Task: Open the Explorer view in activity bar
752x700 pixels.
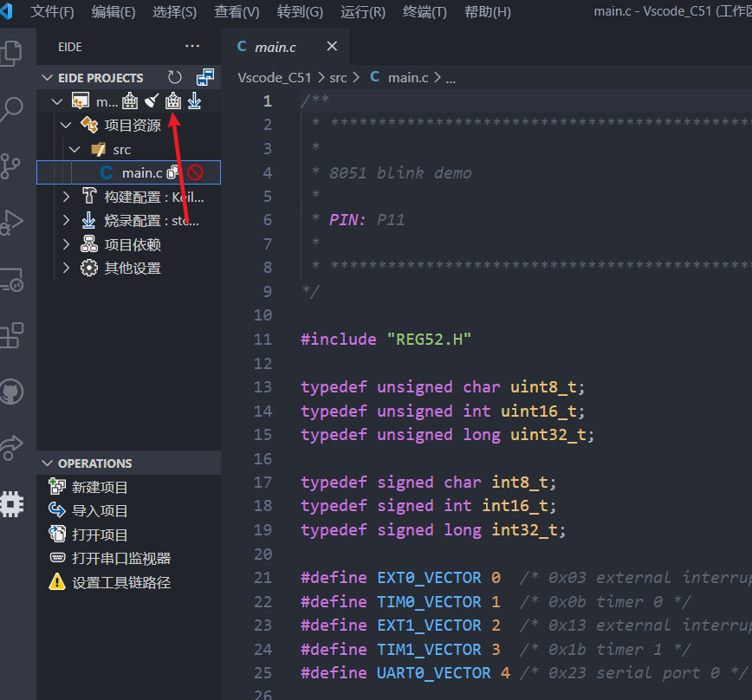Action: 11,53
